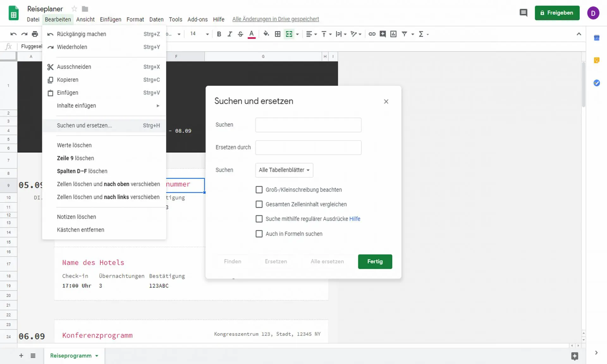This screenshot has height=364, width=607.
Task: Click the merge cells icon
Action: pos(289,34)
